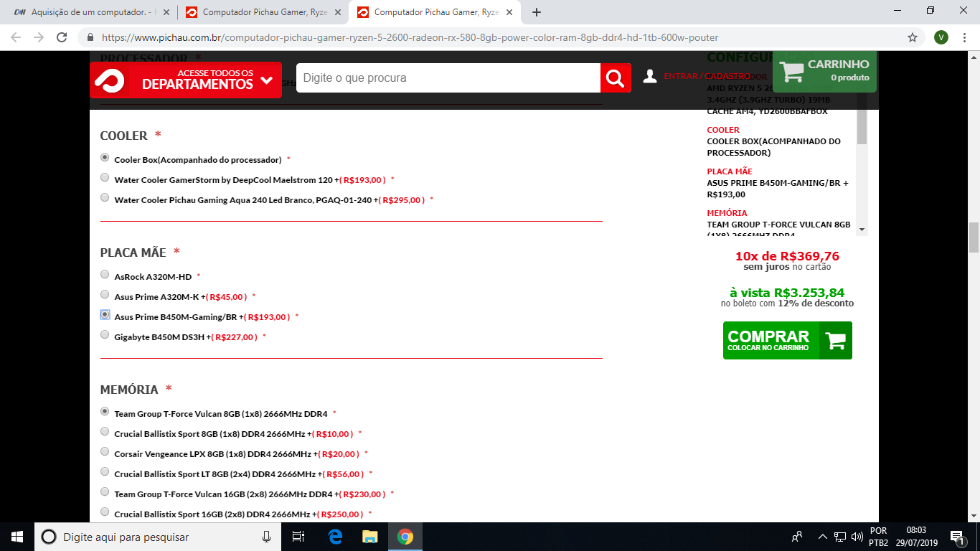Select Asus Prime B450M-Gaming/BR motherboard

point(105,314)
